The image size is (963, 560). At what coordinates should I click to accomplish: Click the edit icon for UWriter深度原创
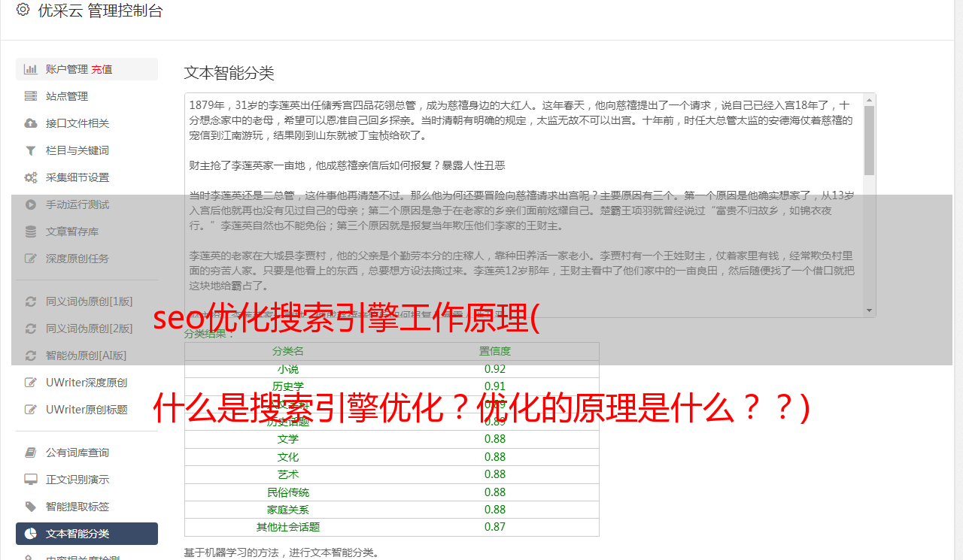pyautogui.click(x=31, y=383)
